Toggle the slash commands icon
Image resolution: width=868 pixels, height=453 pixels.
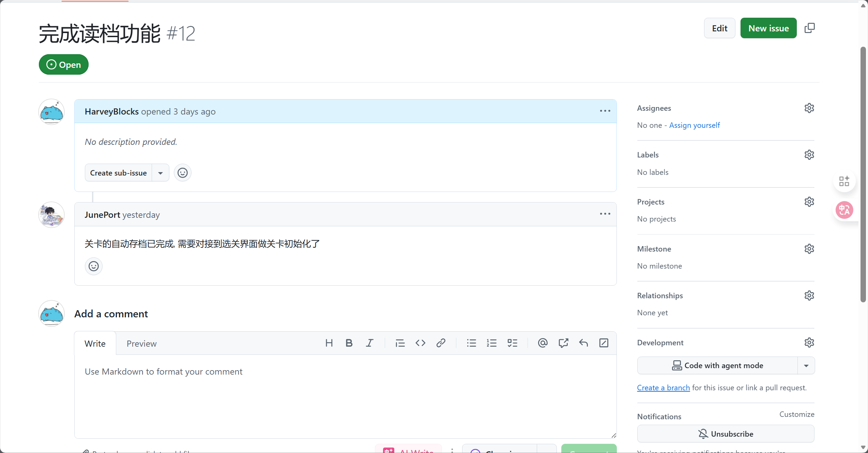604,343
